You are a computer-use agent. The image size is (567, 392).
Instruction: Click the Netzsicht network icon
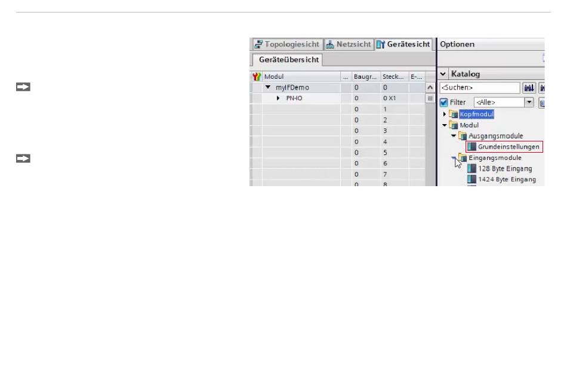coord(330,45)
